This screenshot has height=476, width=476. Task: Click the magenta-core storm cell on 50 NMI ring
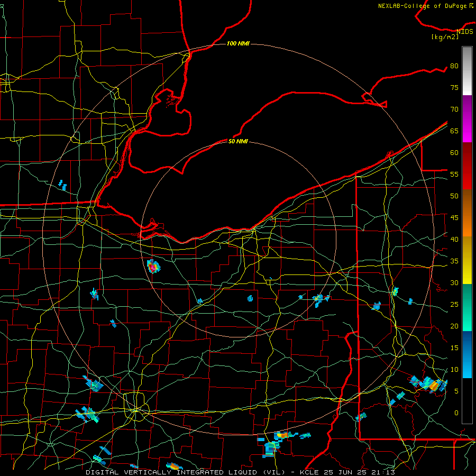(x=153, y=267)
